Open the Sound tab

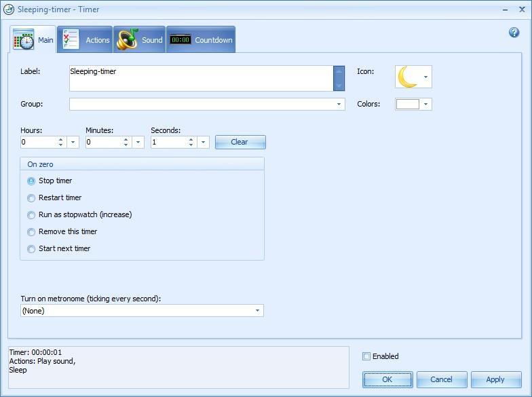point(140,39)
